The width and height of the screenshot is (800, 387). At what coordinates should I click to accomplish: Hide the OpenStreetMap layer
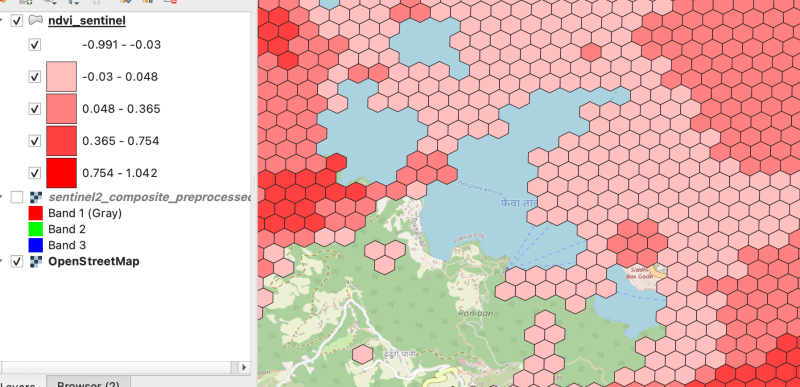click(x=17, y=262)
